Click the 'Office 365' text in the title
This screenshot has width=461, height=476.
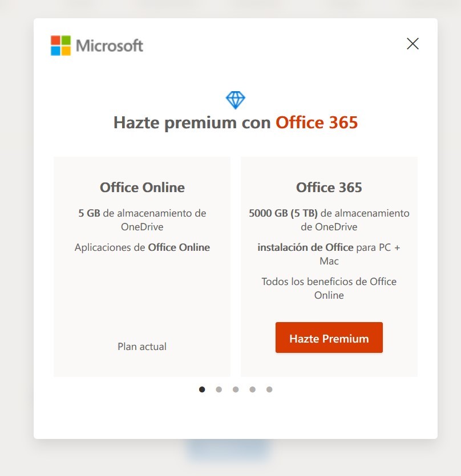[317, 122]
